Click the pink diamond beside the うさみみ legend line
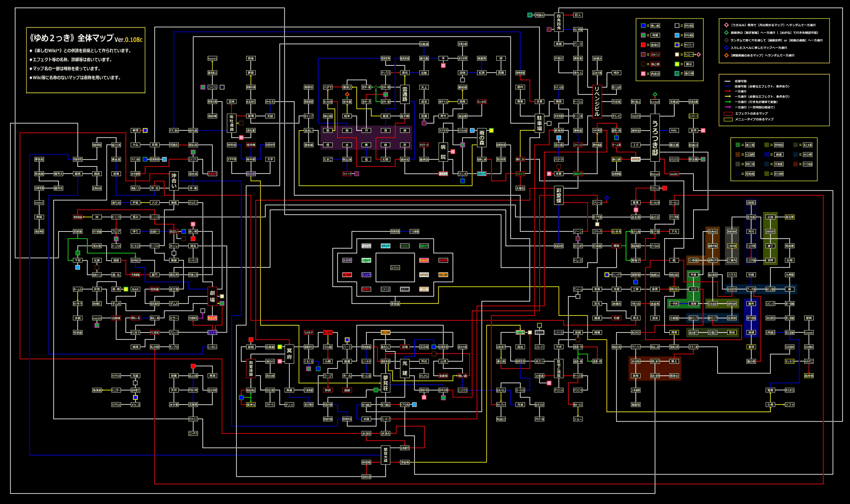Image resolution: width=850 pixels, height=504 pixels. click(726, 25)
